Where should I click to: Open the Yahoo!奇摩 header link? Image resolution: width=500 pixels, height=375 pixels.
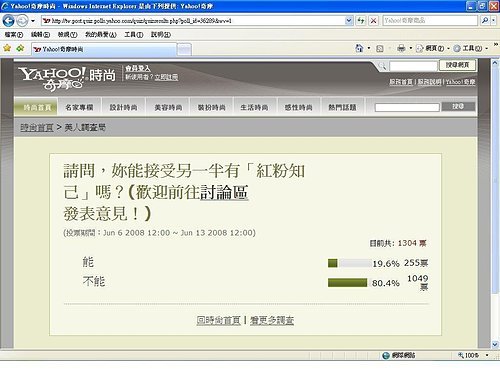point(460,82)
